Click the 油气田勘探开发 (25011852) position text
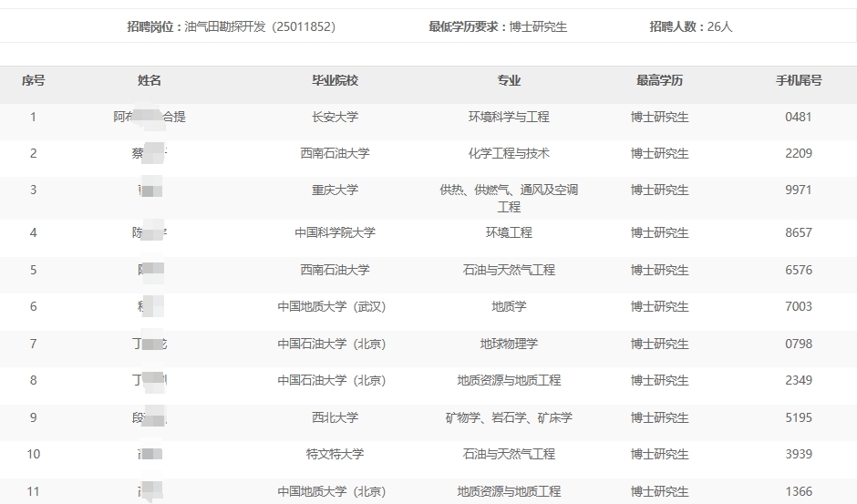This screenshot has width=857, height=504. click(x=260, y=26)
